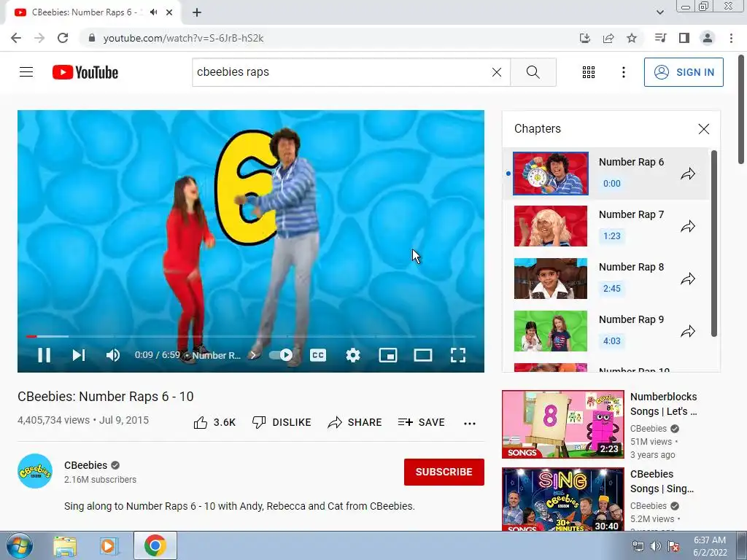The width and height of the screenshot is (747, 560).
Task: Open media control icon in toolbar
Action: [660, 38]
